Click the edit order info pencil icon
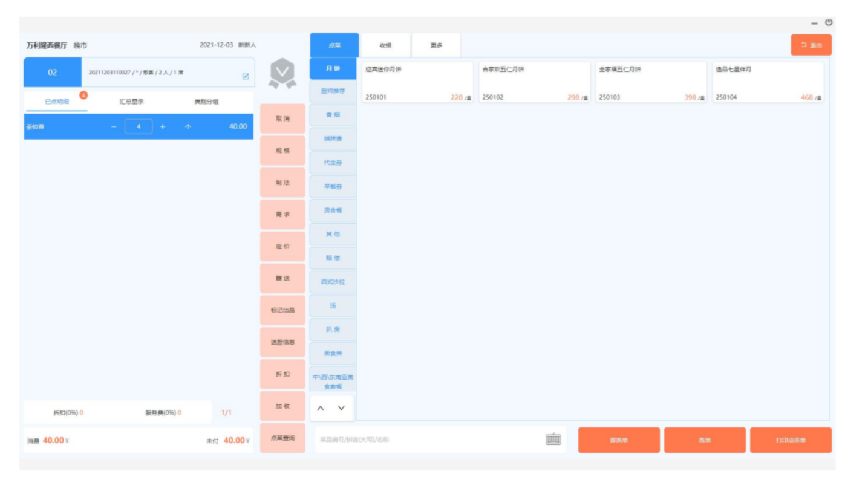Image resolution: width=868 pixels, height=477 pixels. 246,76
